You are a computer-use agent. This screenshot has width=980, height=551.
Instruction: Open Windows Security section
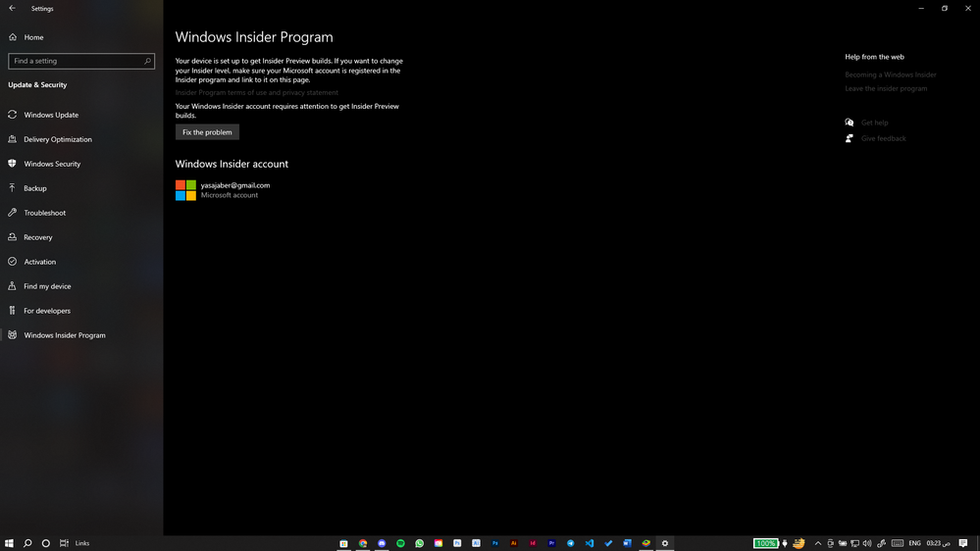[53, 164]
